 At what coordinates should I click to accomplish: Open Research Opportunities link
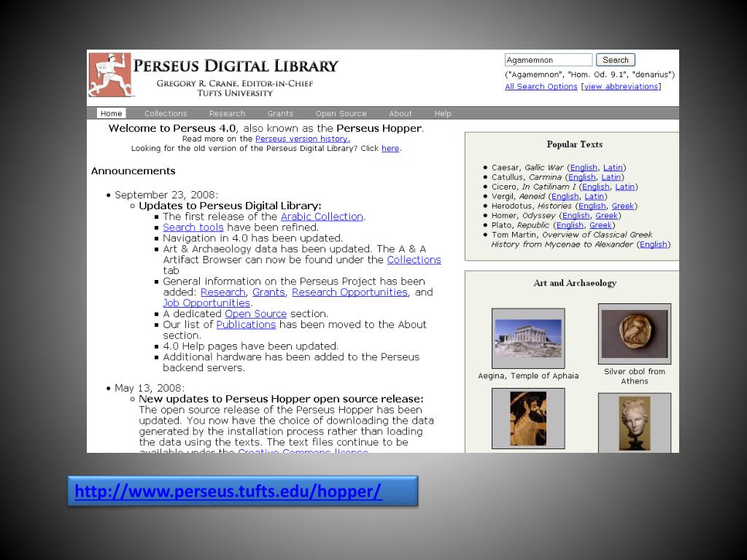(x=349, y=292)
